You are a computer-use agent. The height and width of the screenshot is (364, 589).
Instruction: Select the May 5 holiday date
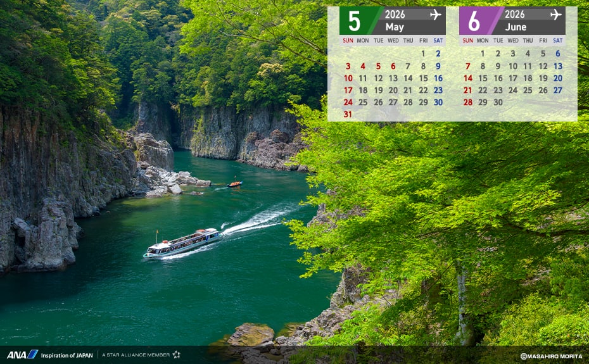[x=378, y=66]
